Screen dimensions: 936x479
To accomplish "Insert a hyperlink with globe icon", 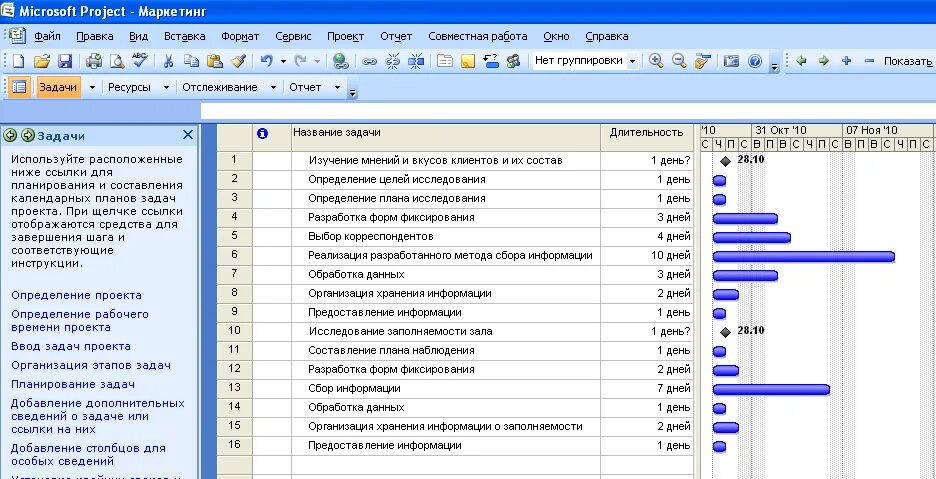I will [x=340, y=61].
